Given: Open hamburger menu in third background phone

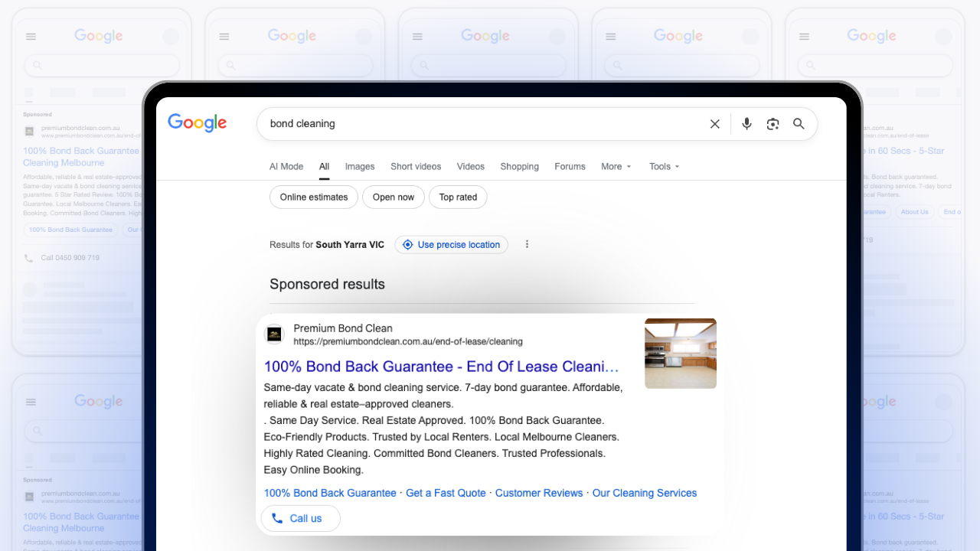Looking at the screenshot, I should (x=417, y=36).
